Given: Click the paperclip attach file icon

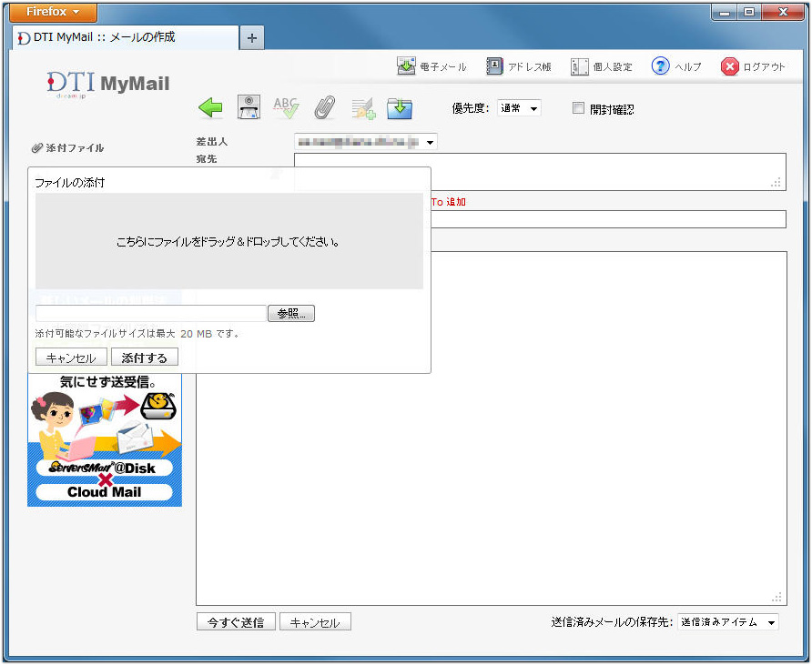Looking at the screenshot, I should [x=324, y=108].
